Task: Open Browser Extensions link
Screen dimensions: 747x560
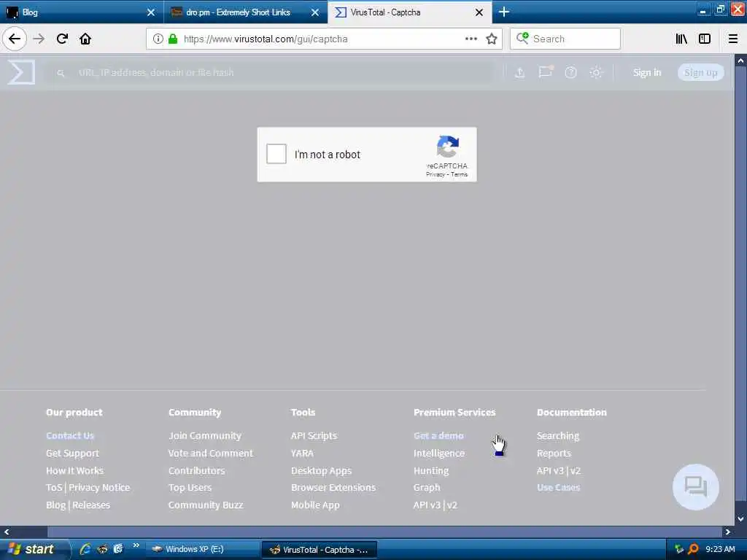Action: point(333,488)
